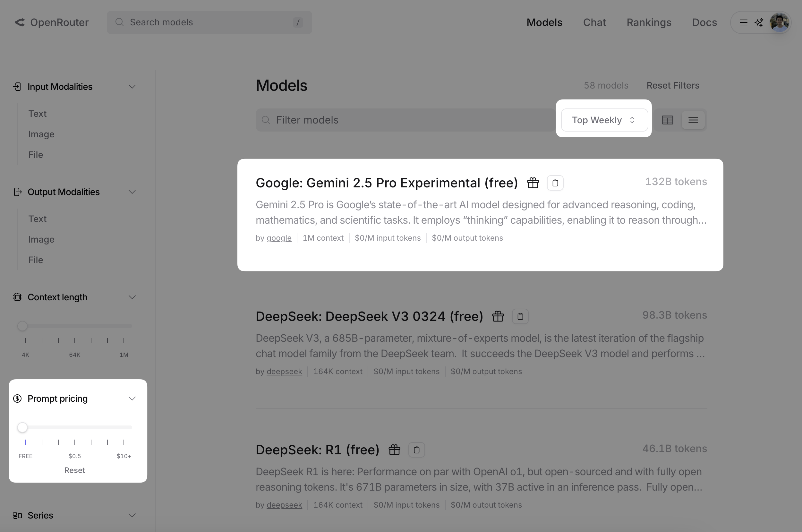Open the deepseek link under DeepSeek V3 0324

(284, 372)
